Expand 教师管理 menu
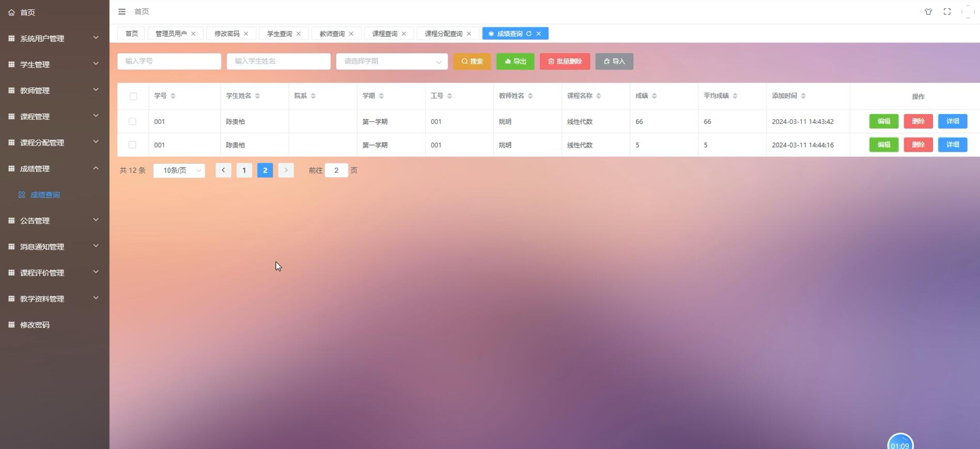The height and width of the screenshot is (449, 980). click(54, 90)
